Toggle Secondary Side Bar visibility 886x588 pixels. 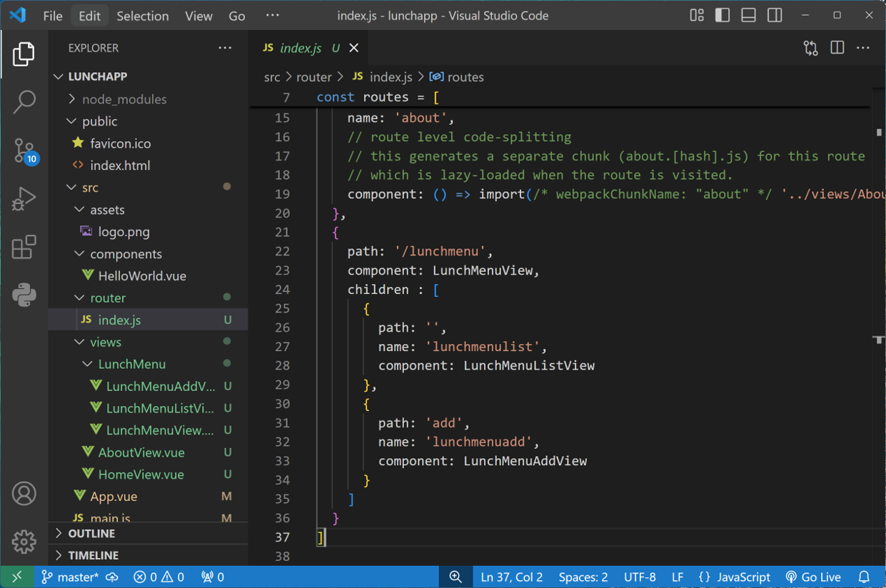pos(775,15)
